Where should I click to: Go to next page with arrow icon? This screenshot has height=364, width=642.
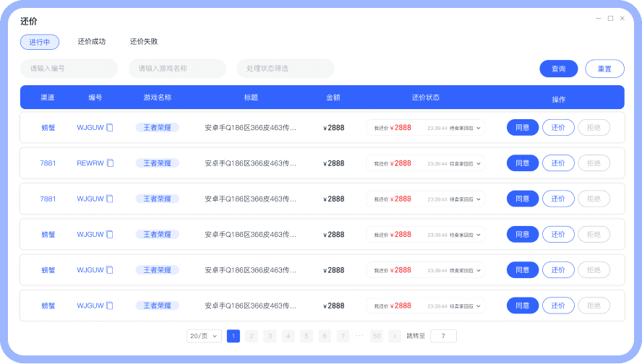click(x=395, y=336)
